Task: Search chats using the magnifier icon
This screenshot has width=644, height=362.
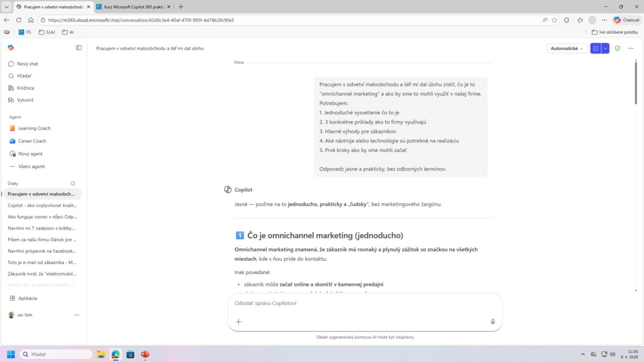Action: (x=73, y=183)
